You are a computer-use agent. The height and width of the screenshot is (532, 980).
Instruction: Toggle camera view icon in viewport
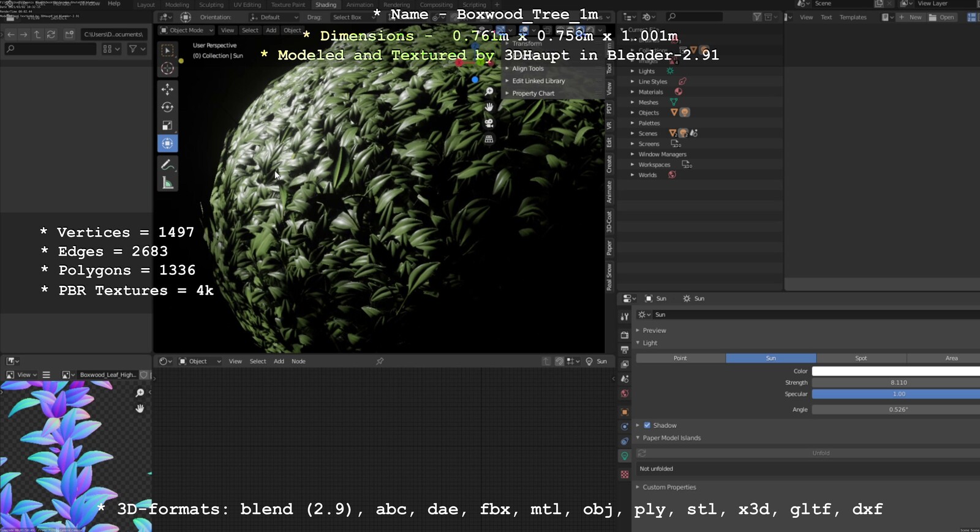489,123
